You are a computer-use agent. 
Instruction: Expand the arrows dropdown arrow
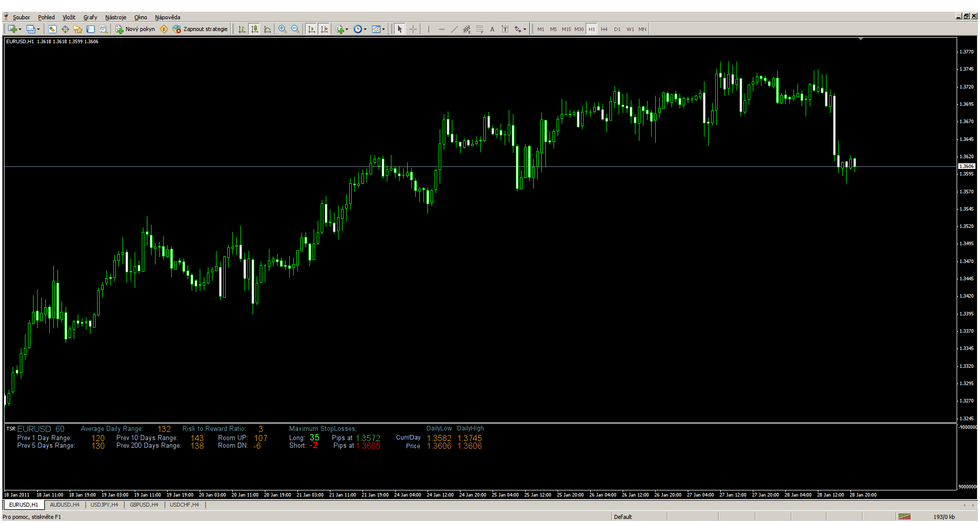pos(525,29)
